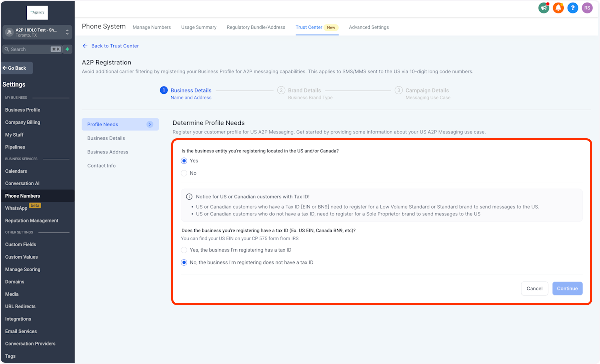600x364 pixels.
Task: Open the orange bell notifications icon
Action: pos(558,8)
